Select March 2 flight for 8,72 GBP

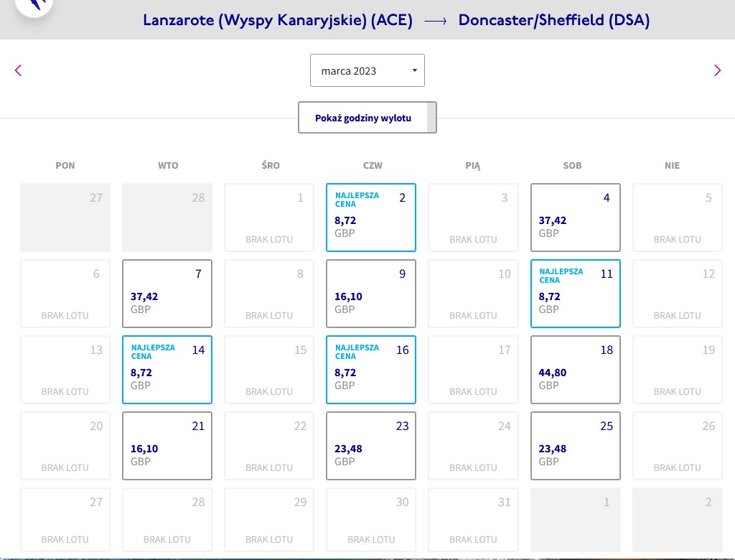point(371,218)
